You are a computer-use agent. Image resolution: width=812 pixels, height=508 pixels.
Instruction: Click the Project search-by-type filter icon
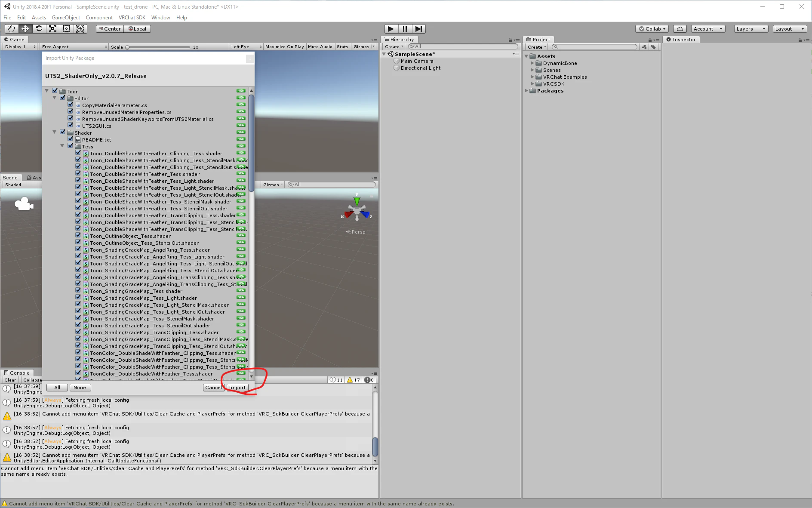click(644, 47)
